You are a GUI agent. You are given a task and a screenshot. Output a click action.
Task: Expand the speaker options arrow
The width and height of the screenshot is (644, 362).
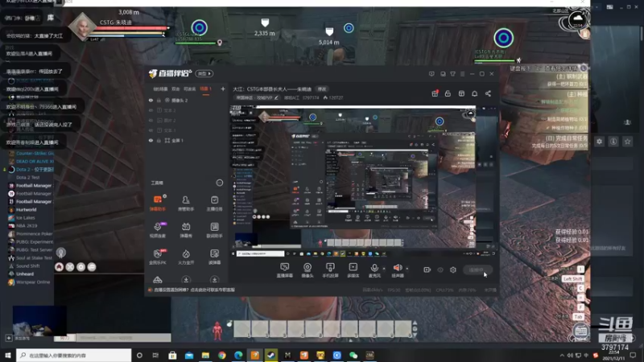pyautogui.click(x=407, y=269)
